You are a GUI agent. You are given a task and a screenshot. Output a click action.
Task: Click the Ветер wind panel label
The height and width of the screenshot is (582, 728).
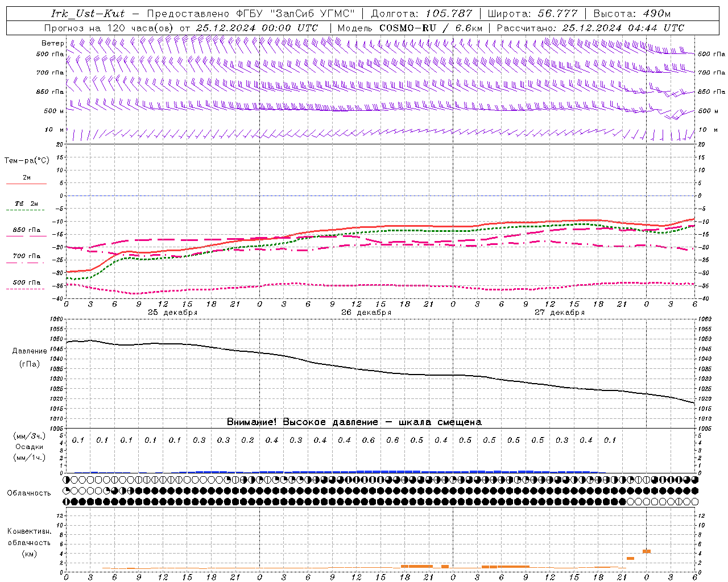(52, 43)
